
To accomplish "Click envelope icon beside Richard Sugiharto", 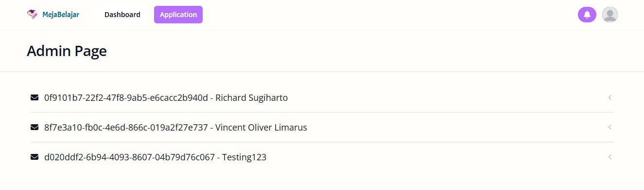I will (x=35, y=97).
